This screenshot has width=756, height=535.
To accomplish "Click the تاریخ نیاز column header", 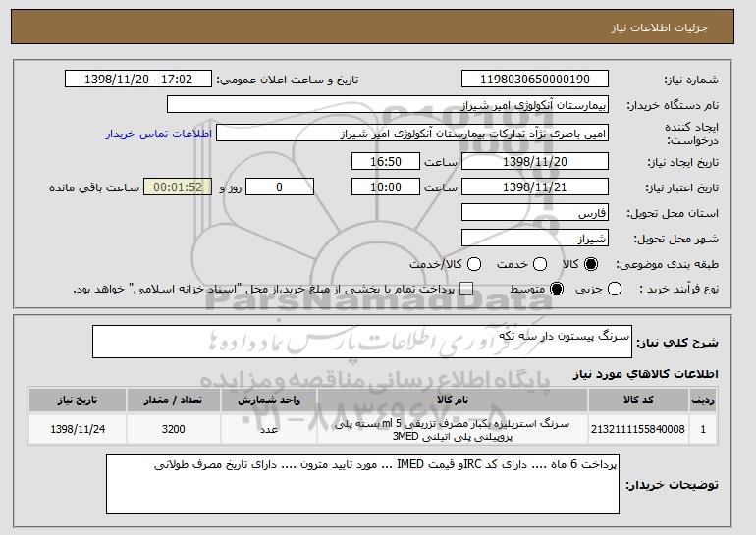I will click(x=78, y=401).
